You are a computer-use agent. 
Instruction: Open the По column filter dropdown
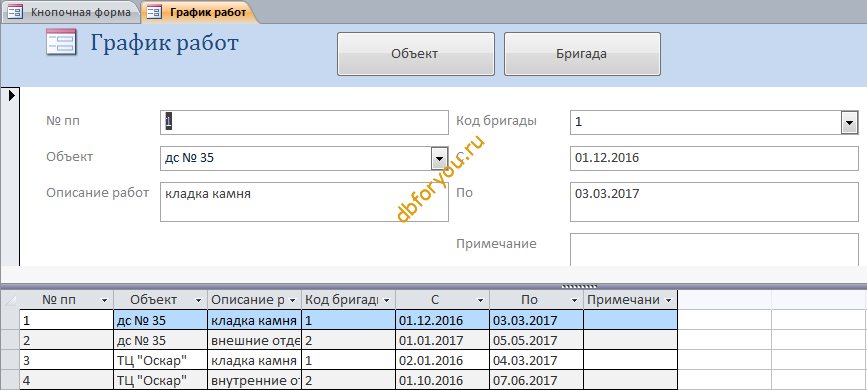tap(574, 300)
